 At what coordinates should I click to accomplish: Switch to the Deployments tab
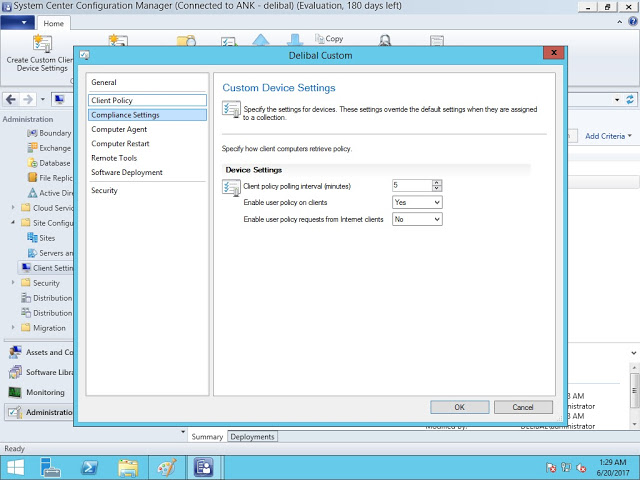pyautogui.click(x=252, y=437)
